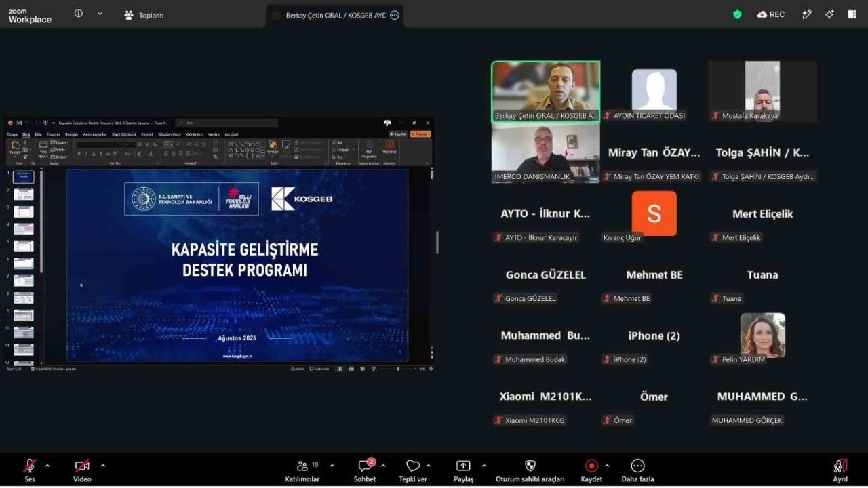This screenshot has width=868, height=488.
Task: Expand chat options arrow beside Sohbet
Action: click(383, 466)
